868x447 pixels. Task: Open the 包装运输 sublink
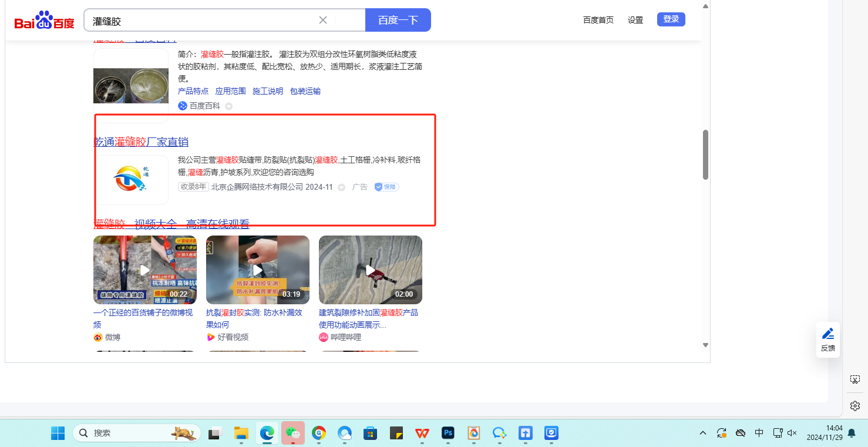[x=305, y=91]
